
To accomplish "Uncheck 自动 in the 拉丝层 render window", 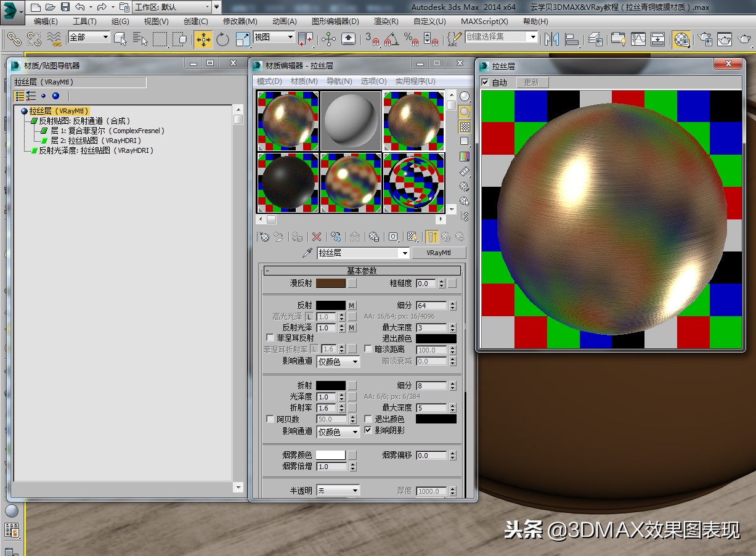I will [486, 82].
